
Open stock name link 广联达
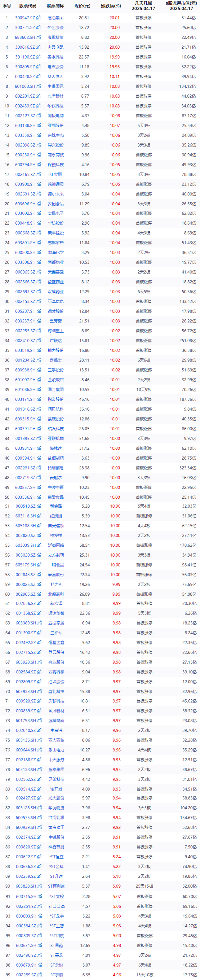tap(56, 340)
